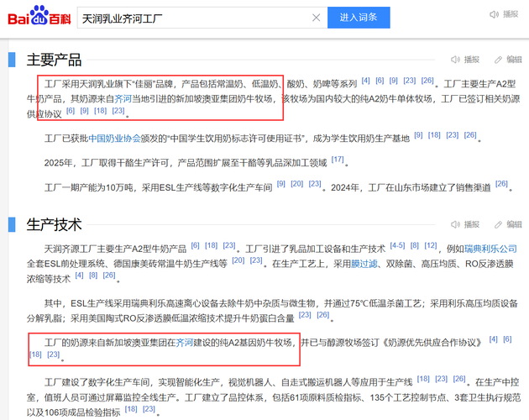529x420 pixels.
Task: Open citation [23] after 106项成品检验指标
Action: tap(149, 409)
